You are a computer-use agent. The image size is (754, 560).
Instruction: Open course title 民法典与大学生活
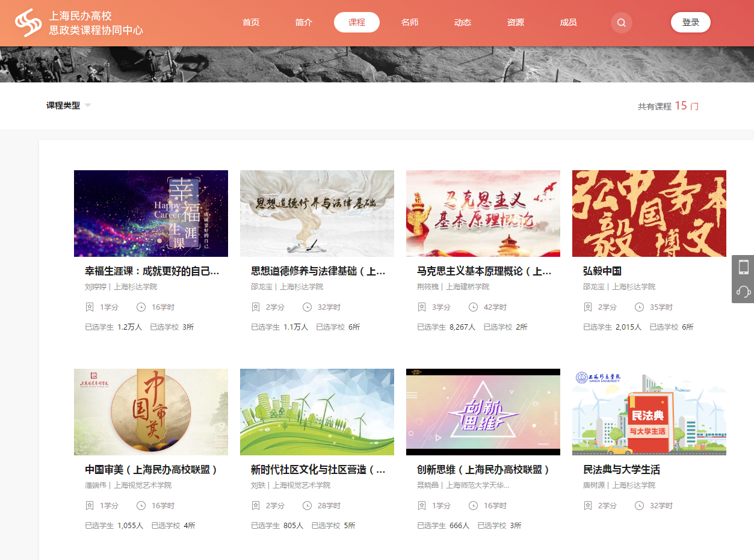pos(622,470)
